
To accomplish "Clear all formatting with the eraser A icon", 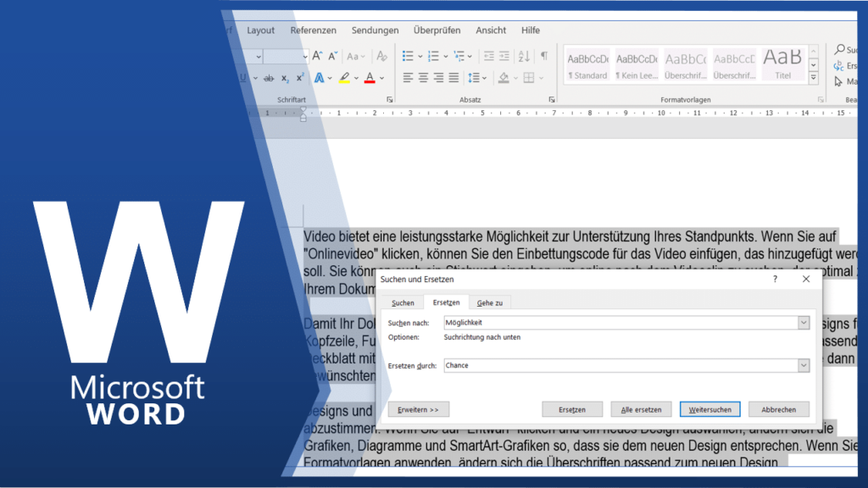I will pyautogui.click(x=381, y=56).
